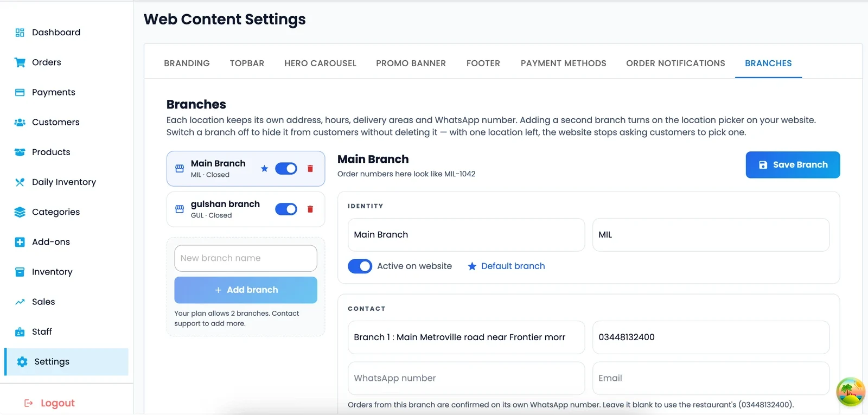Click the Add-ons plus icon
Image resolution: width=868 pixels, height=415 pixels.
20,242
